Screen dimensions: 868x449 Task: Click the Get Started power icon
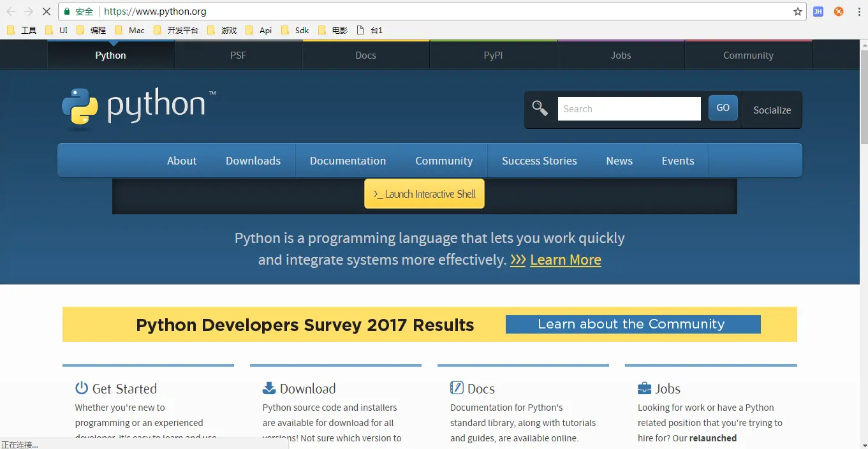click(82, 388)
